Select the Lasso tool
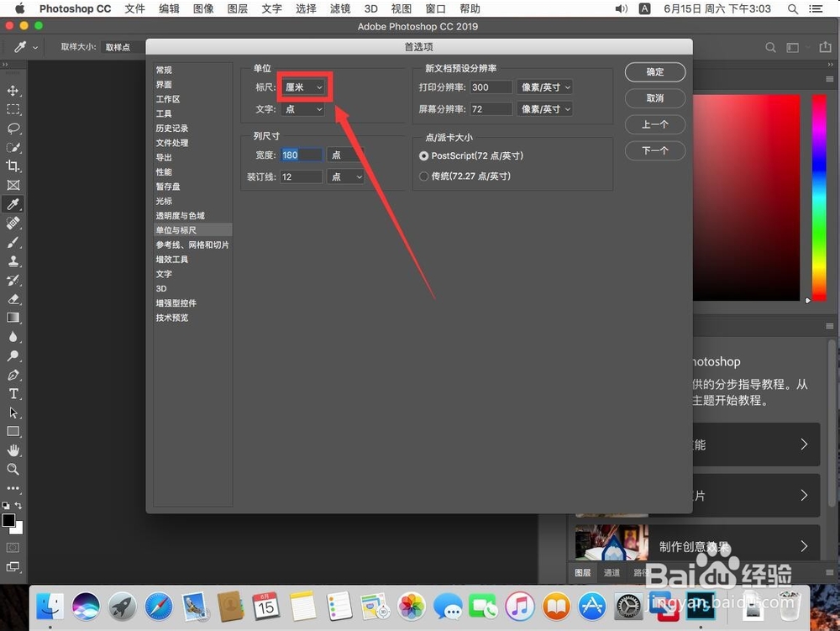This screenshot has width=840, height=631. click(x=13, y=129)
